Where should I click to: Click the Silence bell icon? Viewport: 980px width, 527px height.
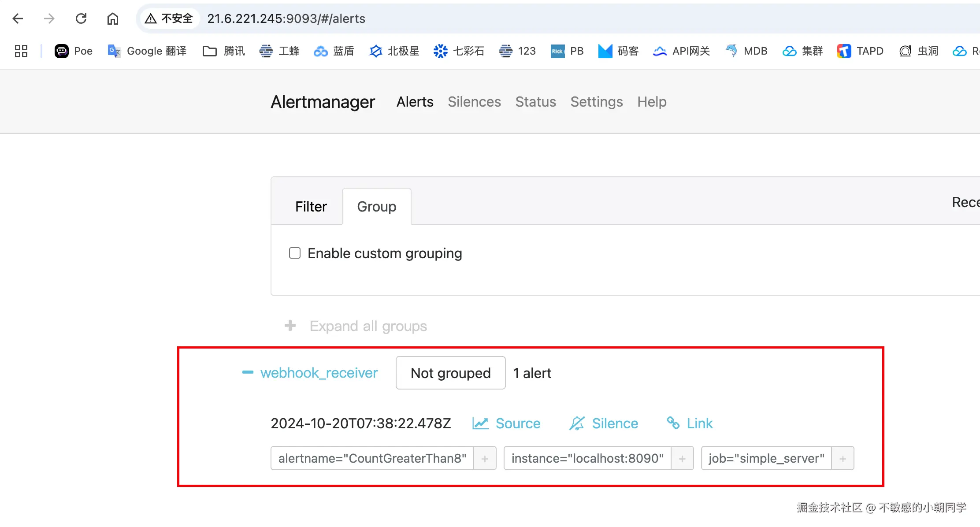[576, 423]
